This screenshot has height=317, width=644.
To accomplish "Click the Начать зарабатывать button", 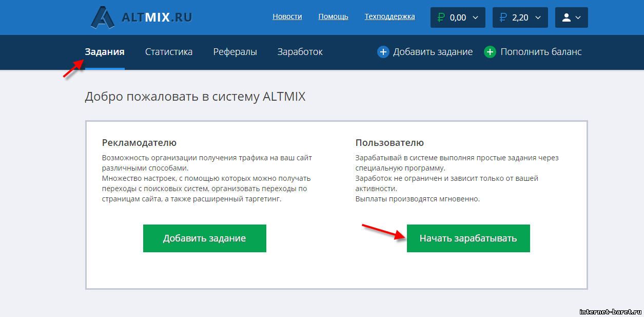I will [x=469, y=238].
